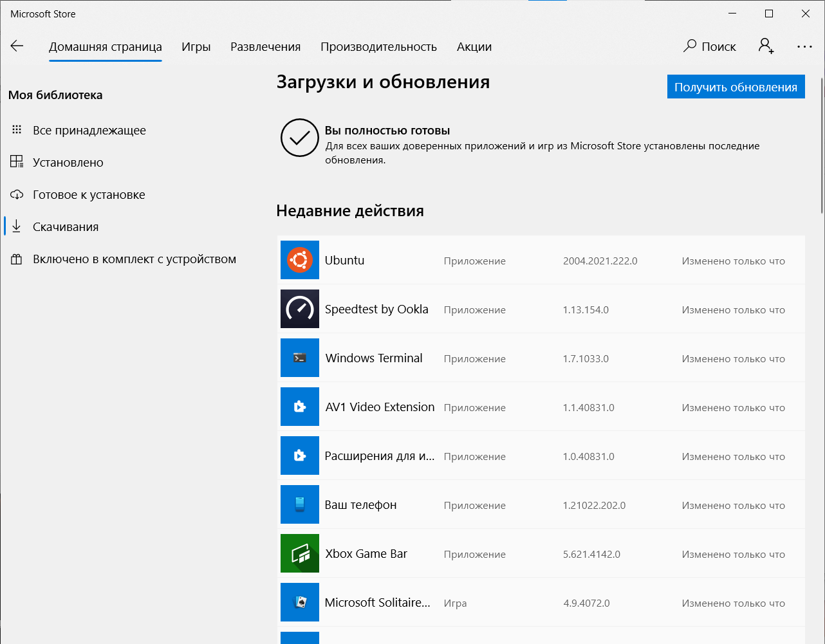
Task: Click Изменено только что in the Ubuntu row
Action: [x=734, y=261]
